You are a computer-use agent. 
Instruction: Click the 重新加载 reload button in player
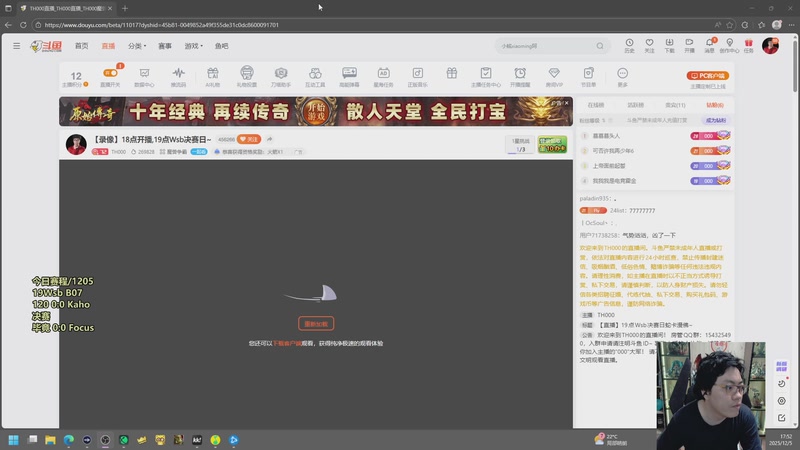(316, 323)
